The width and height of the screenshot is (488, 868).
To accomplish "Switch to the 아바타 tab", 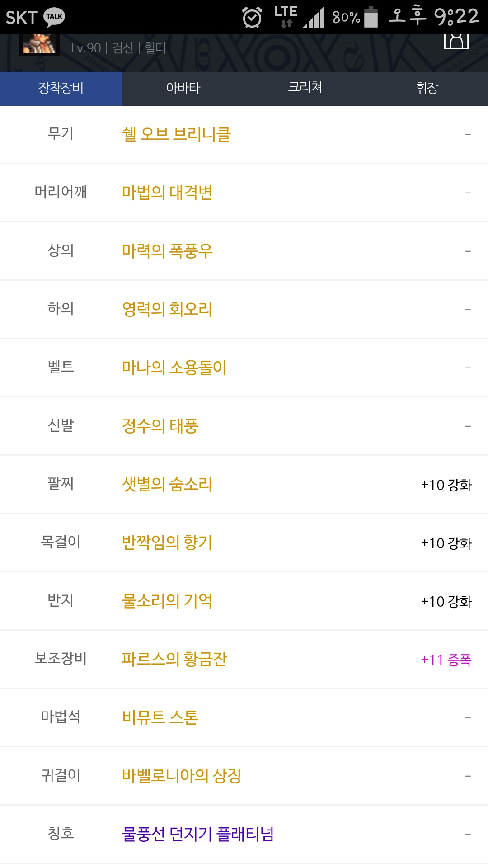I will (x=183, y=88).
